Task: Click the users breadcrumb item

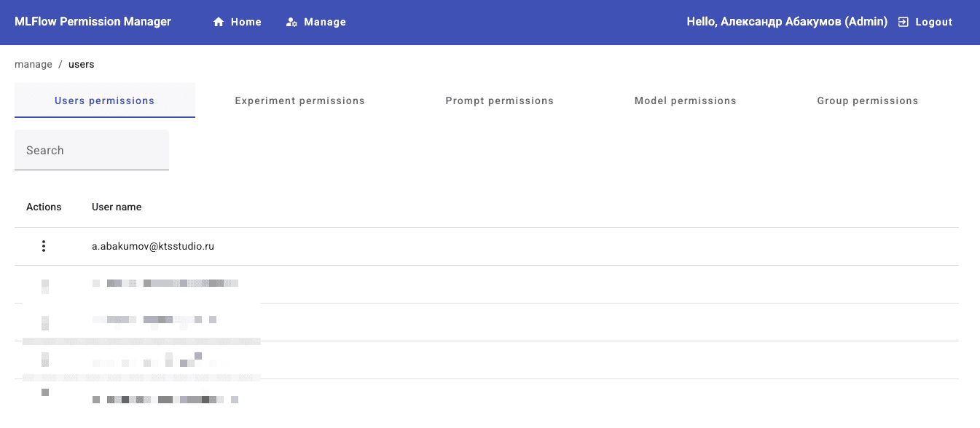Action: click(x=81, y=64)
